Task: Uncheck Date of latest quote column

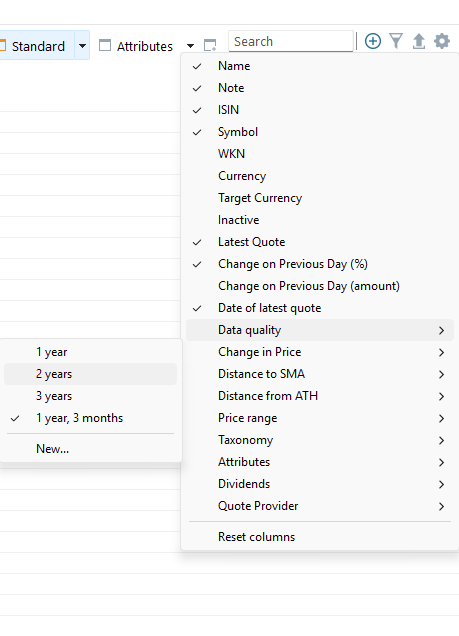Action: 320,308
